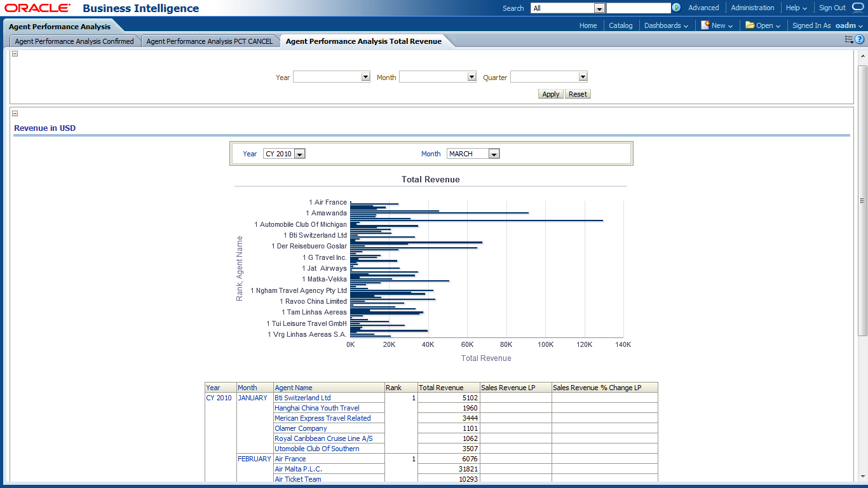Viewport: 868px width, 488px height.
Task: Click in the search text field
Action: click(x=638, y=8)
